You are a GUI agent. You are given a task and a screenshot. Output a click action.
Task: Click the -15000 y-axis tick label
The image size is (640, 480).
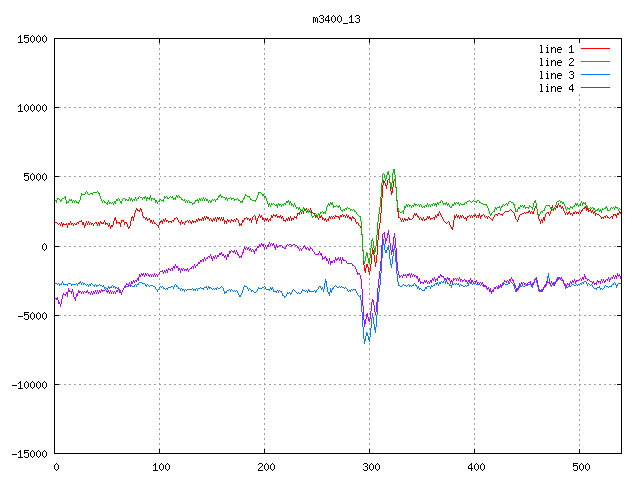click(29, 453)
